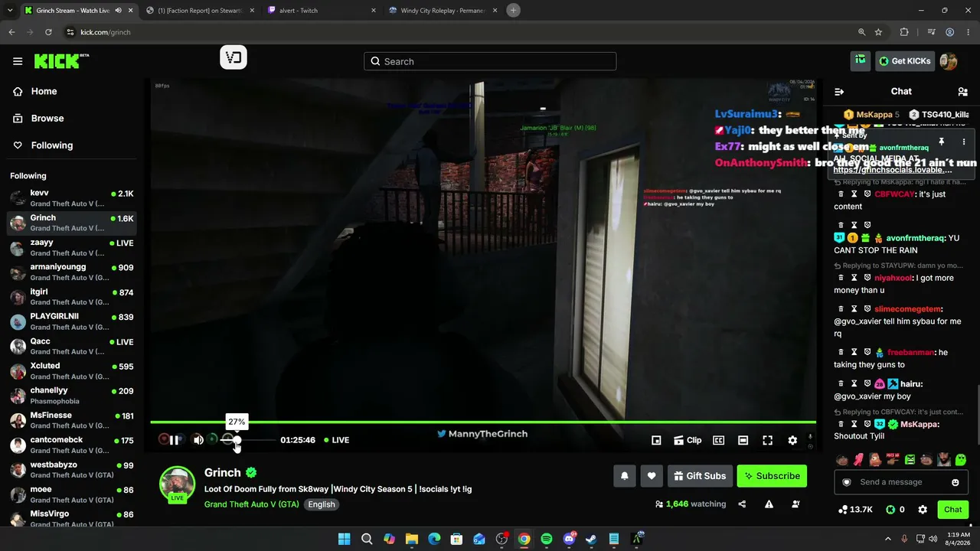980x551 pixels.
Task: Send the message with Chat button
Action: (x=953, y=510)
